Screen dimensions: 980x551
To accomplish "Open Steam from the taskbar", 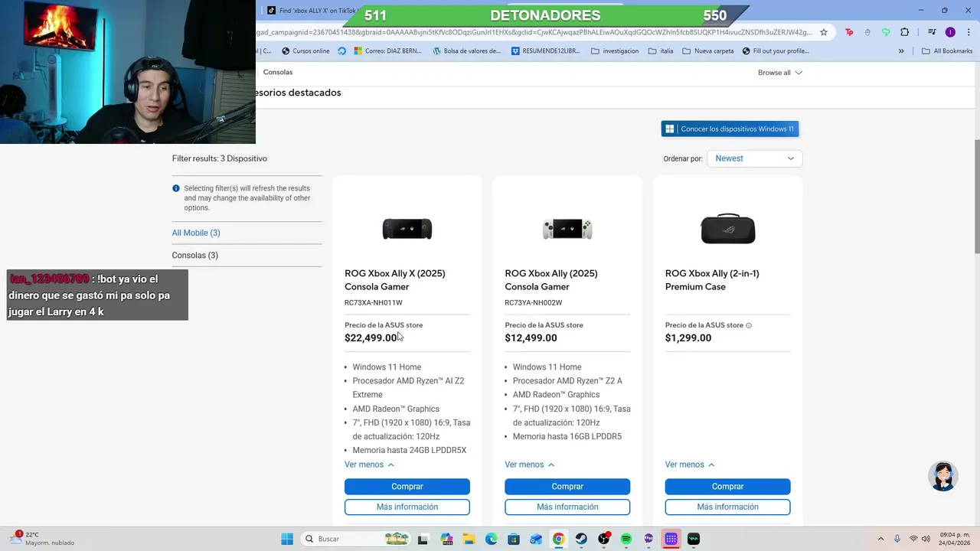I will tap(581, 539).
